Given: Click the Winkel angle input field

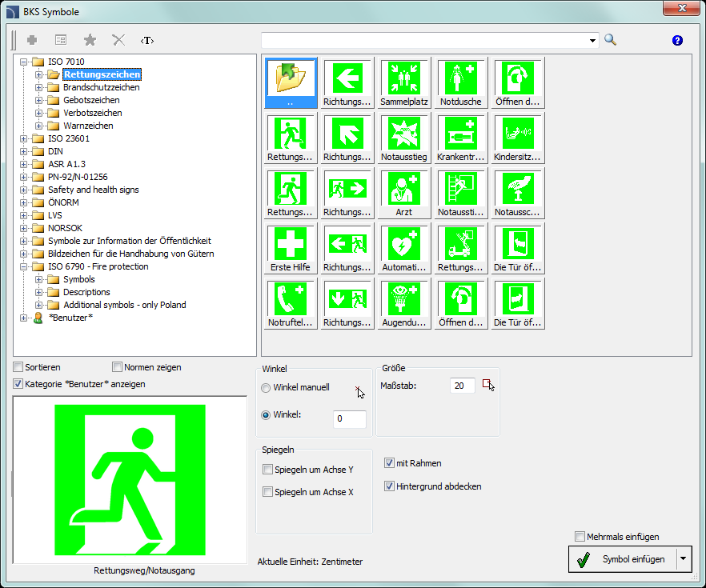Looking at the screenshot, I should click(x=349, y=418).
